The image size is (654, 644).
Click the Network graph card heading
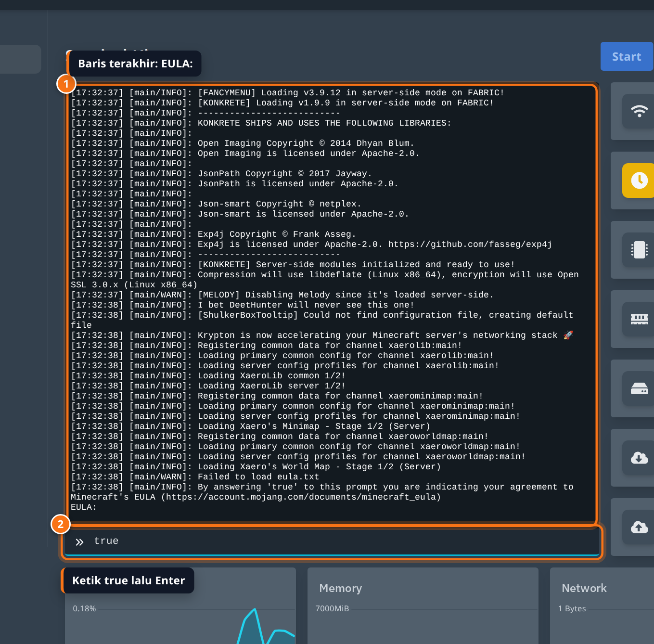(x=584, y=588)
